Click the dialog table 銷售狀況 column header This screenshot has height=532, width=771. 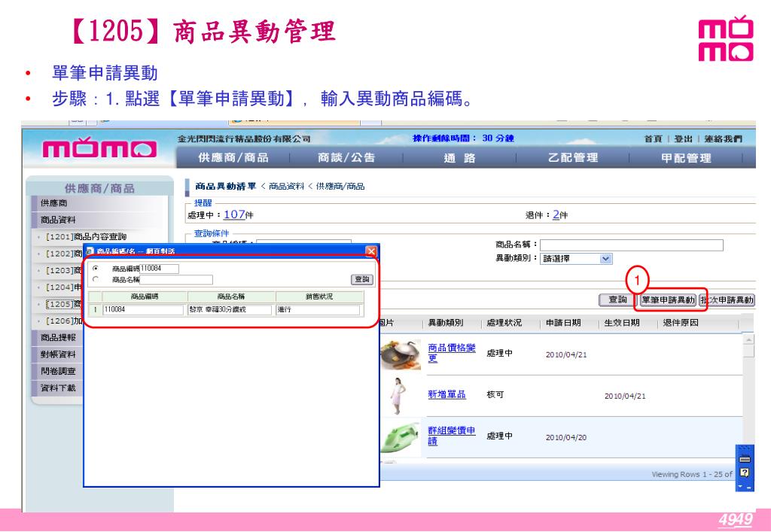(x=319, y=296)
